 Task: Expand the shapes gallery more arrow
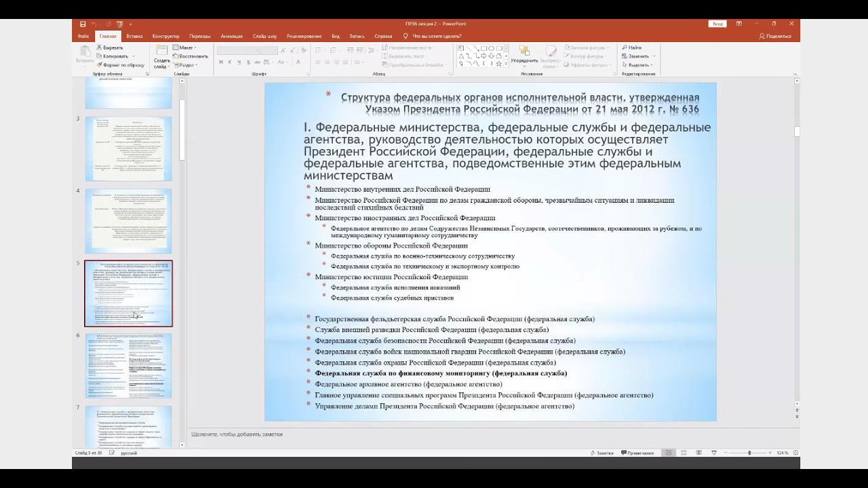[506, 64]
